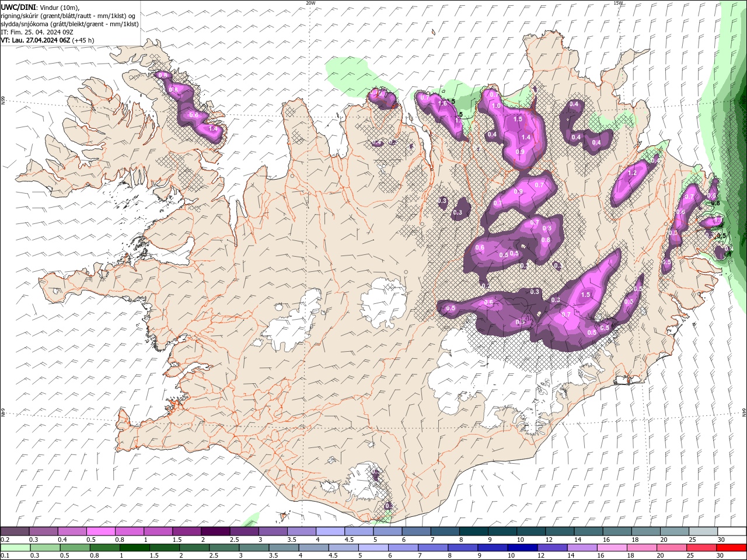747x560 pixels.
Task: Click the lavender 4 swatch in top legend row
Action: click(330, 531)
